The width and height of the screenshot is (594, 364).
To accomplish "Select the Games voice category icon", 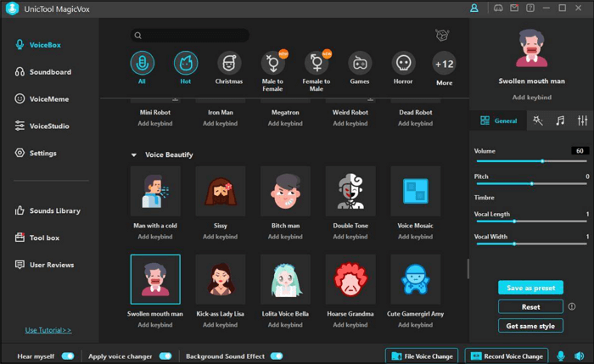I will click(360, 63).
